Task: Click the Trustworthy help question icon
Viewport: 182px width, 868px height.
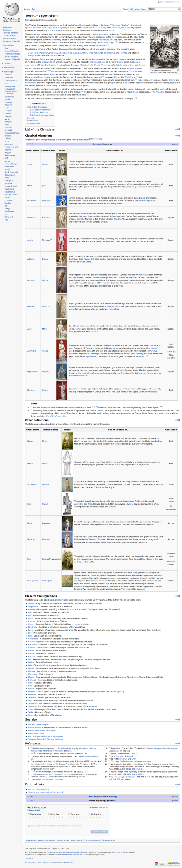Action: coord(29,814)
